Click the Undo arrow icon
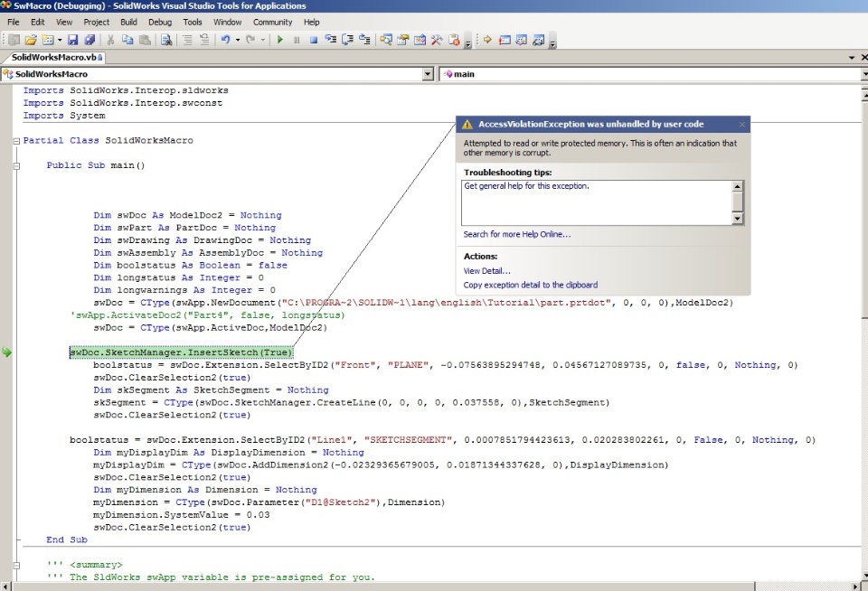This screenshot has height=591, width=868. (225, 40)
